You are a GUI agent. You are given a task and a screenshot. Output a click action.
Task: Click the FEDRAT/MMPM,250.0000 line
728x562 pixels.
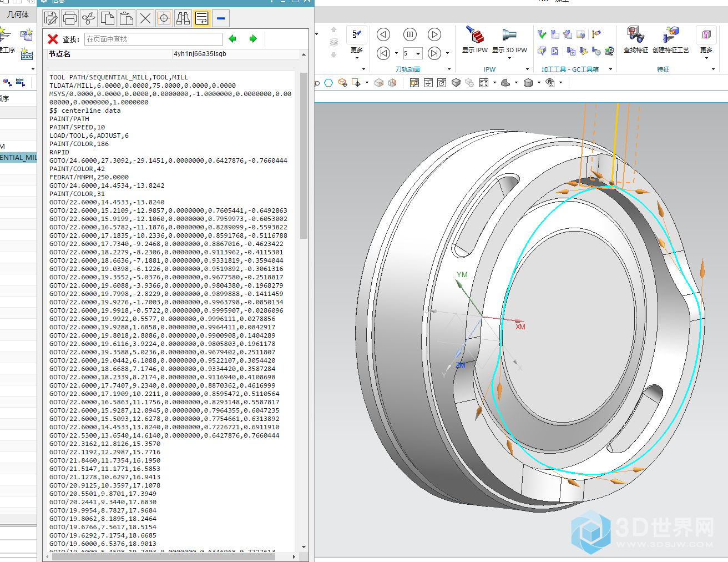[89, 177]
